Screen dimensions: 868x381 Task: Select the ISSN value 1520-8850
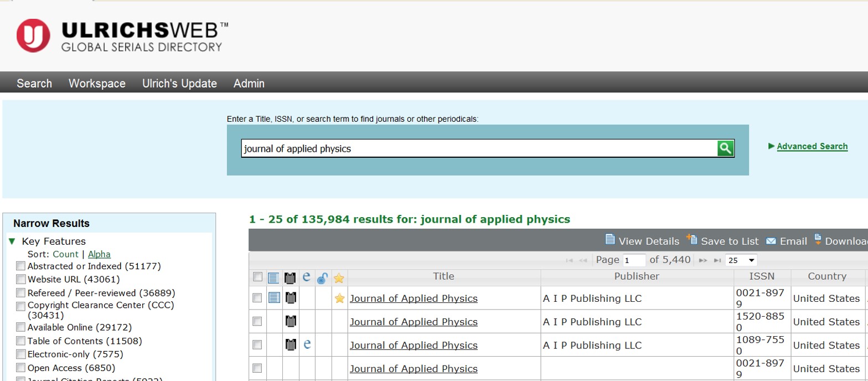760,322
